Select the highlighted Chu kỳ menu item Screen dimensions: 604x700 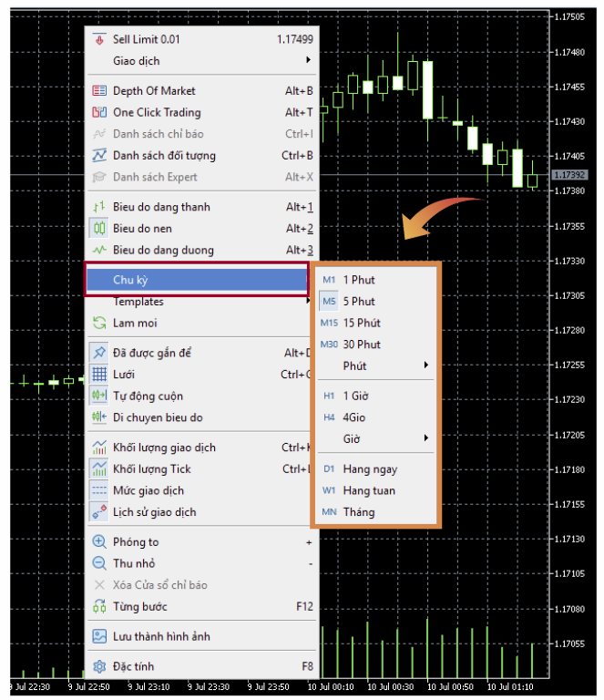tap(197, 280)
